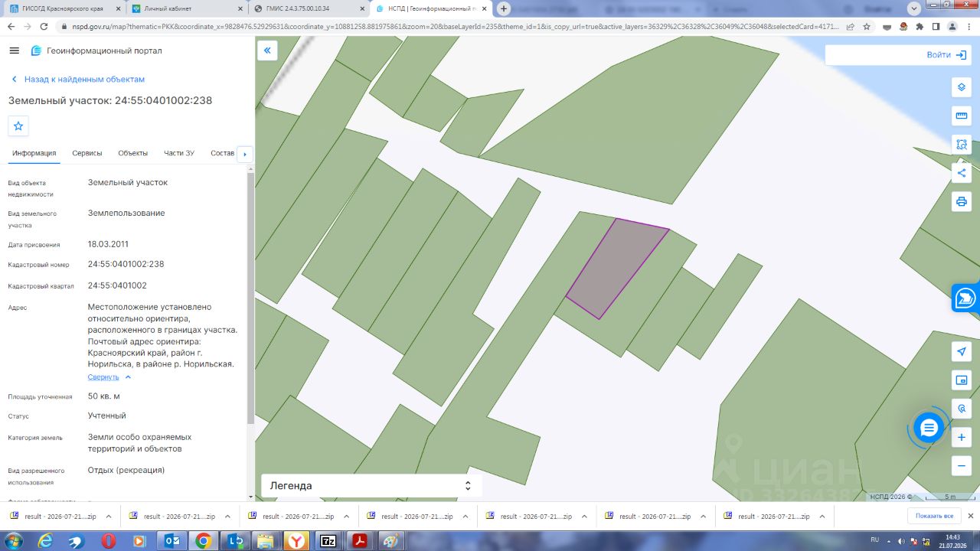This screenshot has height=551, width=980.
Task: Open the map overview window tool
Action: [x=962, y=380]
